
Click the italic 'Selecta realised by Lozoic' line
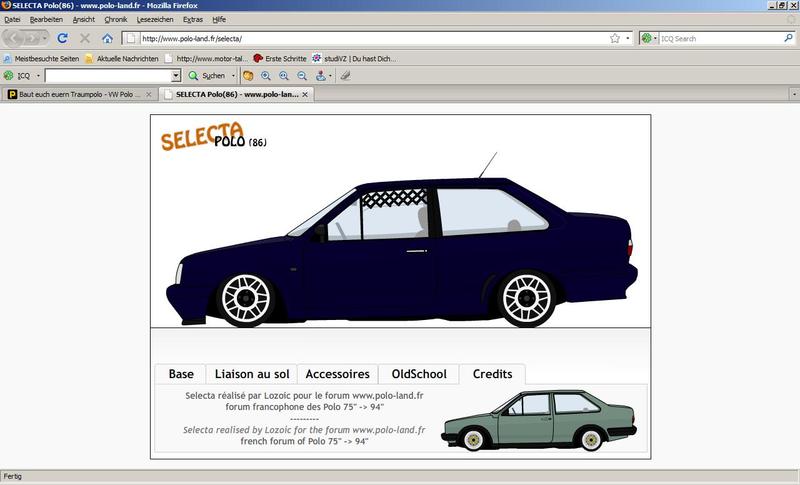304,430
